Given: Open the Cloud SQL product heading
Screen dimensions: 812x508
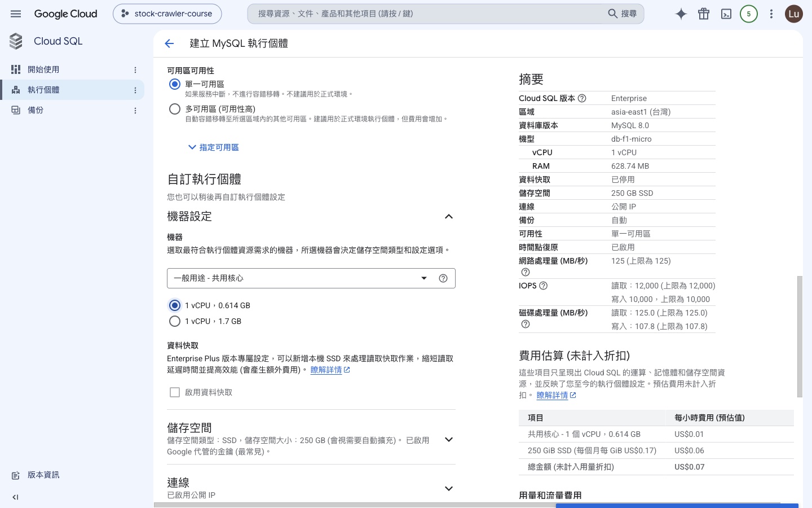Looking at the screenshot, I should [x=58, y=41].
